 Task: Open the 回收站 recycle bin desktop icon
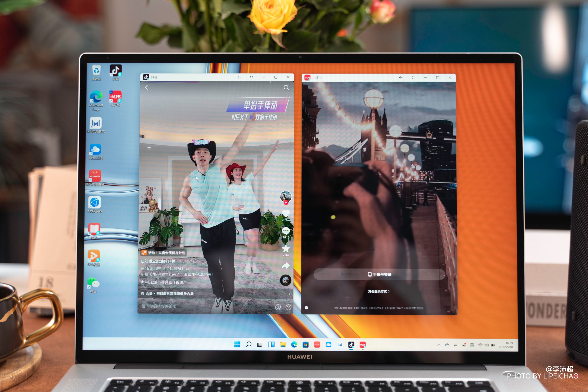(x=96, y=73)
